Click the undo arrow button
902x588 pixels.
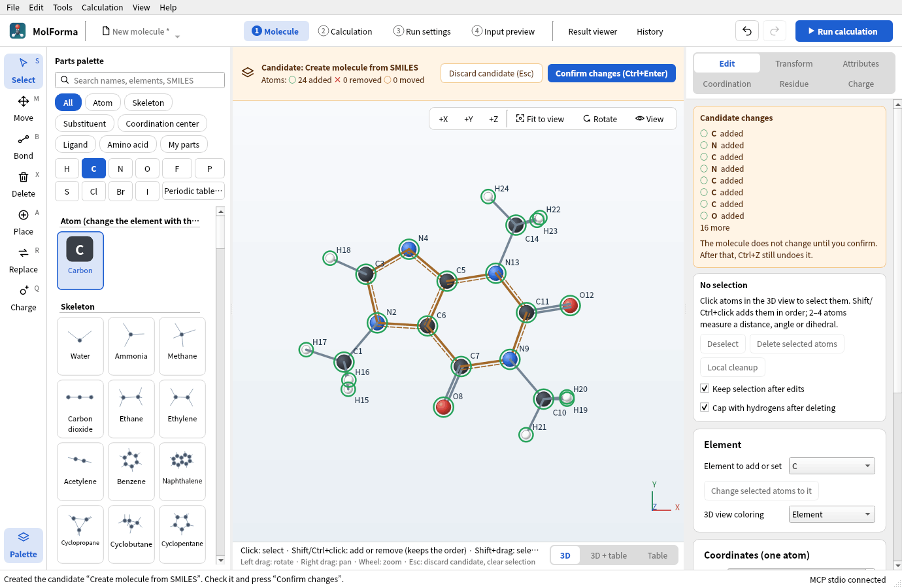coord(747,31)
